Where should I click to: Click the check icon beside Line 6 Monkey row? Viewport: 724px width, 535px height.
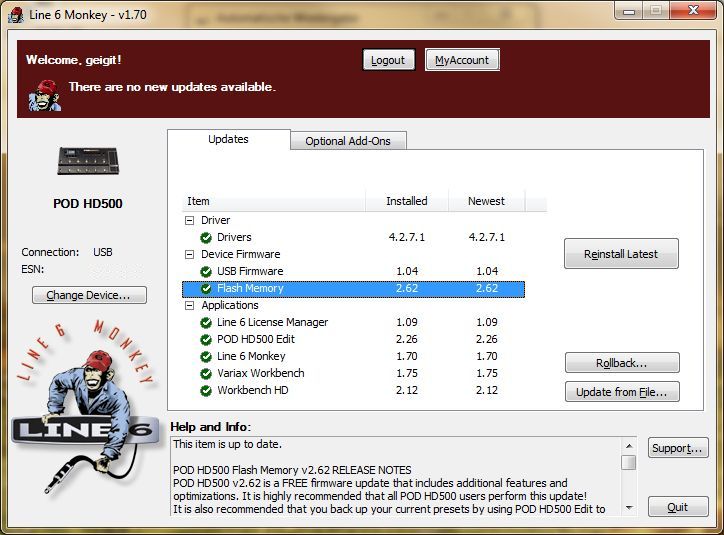pyautogui.click(x=206, y=357)
